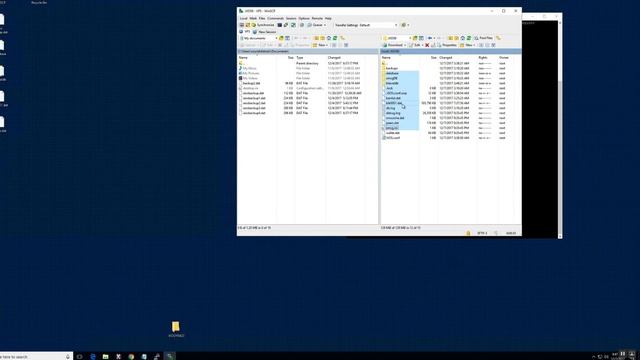Open the Remote menu
Screen dimensions: 640x360
point(317,18)
